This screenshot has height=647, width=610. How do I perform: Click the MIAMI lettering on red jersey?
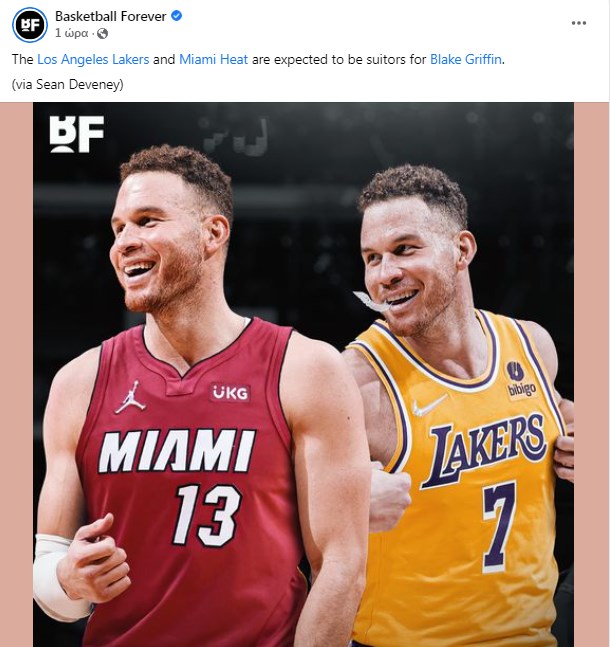tap(177, 451)
